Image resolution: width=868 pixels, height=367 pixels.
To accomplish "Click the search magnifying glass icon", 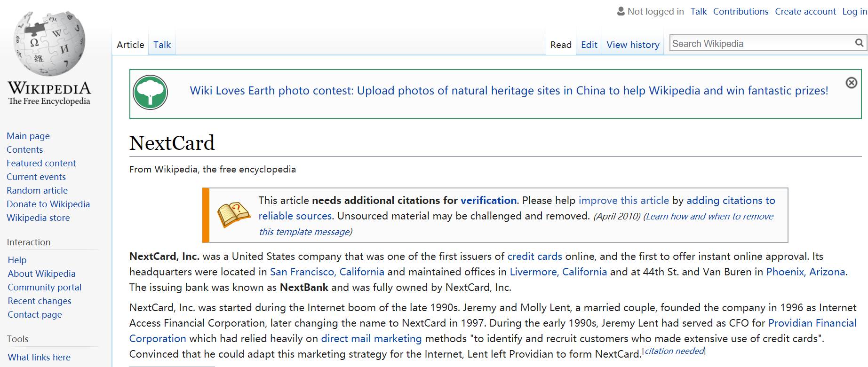I will click(x=859, y=43).
